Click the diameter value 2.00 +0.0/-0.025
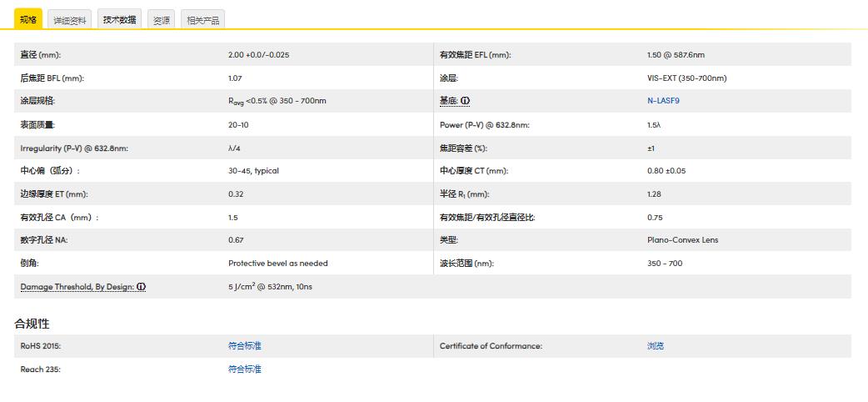Screen dimensions: 868x402 (x=258, y=55)
